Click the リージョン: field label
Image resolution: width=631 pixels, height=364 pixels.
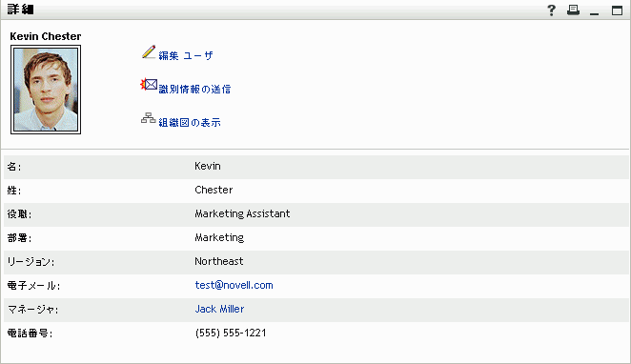(x=31, y=262)
